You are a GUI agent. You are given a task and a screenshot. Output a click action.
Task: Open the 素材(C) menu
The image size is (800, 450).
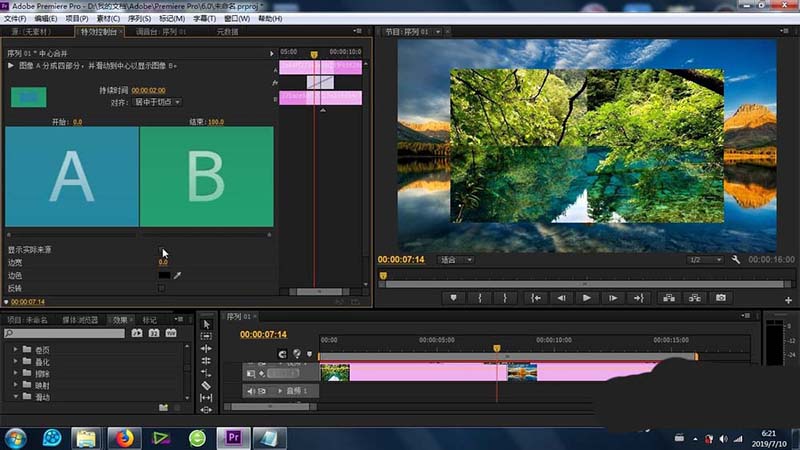(x=108, y=19)
